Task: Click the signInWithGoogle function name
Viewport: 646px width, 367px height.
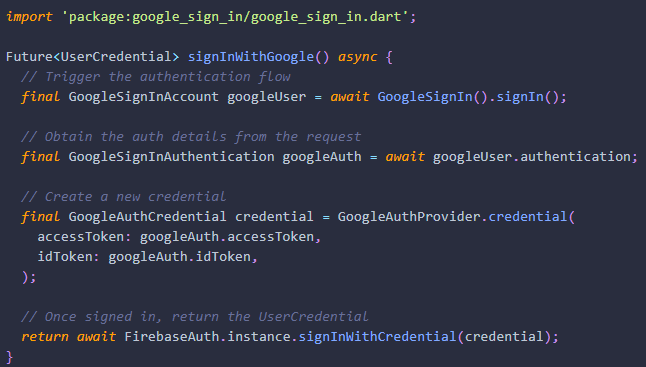Action: click(251, 57)
